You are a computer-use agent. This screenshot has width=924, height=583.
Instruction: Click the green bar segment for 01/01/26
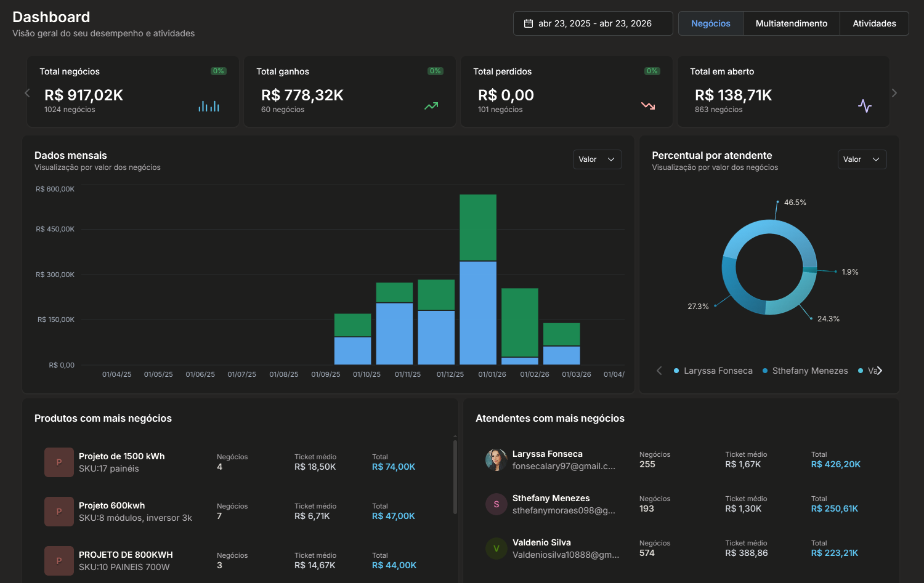coord(478,227)
